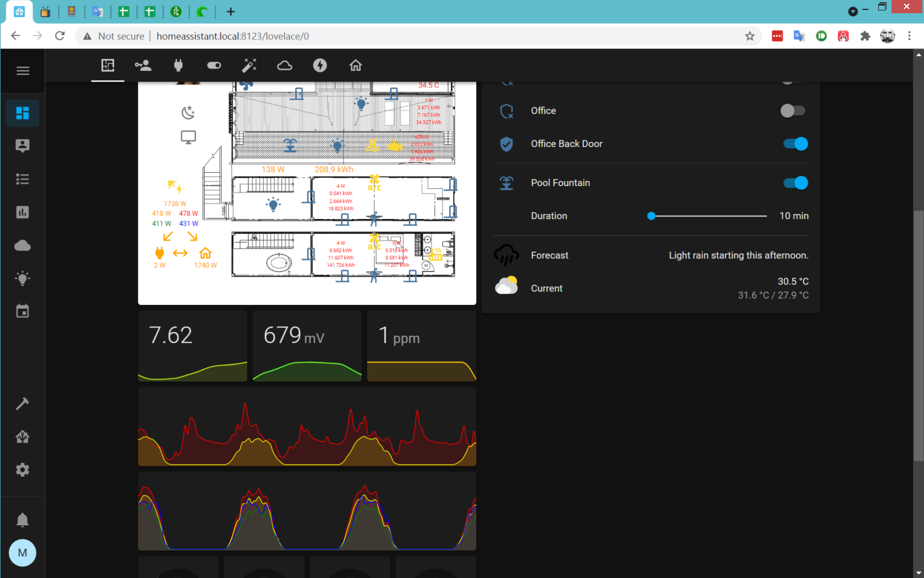The width and height of the screenshot is (924, 578).
Task: Click the motion sensor icon below 18.823 kWh
Action: coord(374,219)
